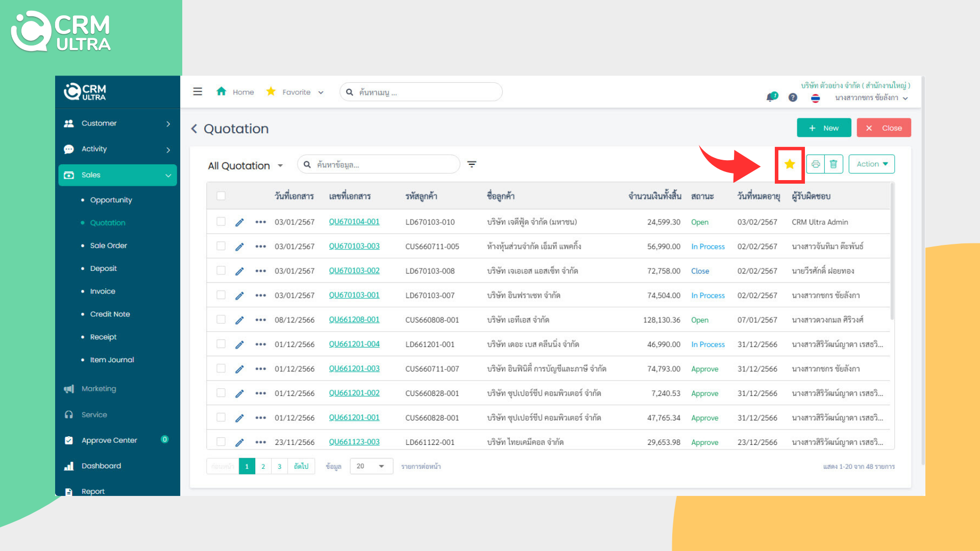Click edit pencil for QU661208-001
This screenshot has height=551, width=980.
point(239,320)
